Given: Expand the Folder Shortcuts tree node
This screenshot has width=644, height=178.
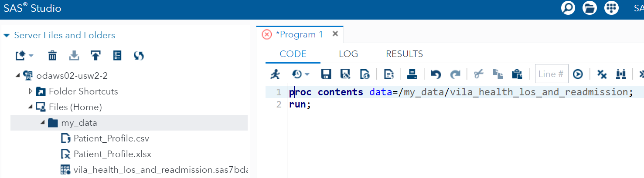Looking at the screenshot, I should pos(31,91).
